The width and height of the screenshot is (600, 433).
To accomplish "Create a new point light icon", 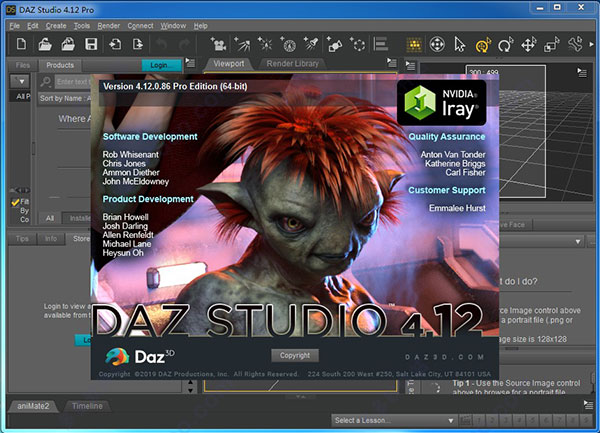I will point(265,44).
